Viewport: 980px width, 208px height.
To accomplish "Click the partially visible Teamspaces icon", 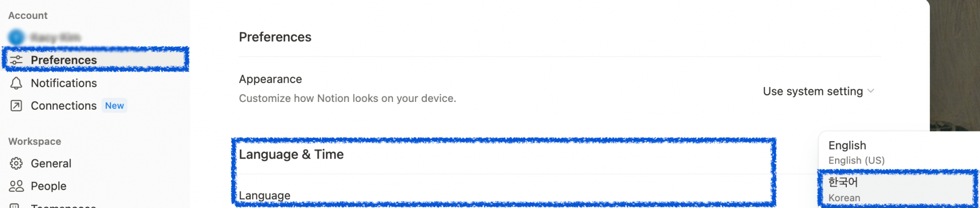I will 15,205.
